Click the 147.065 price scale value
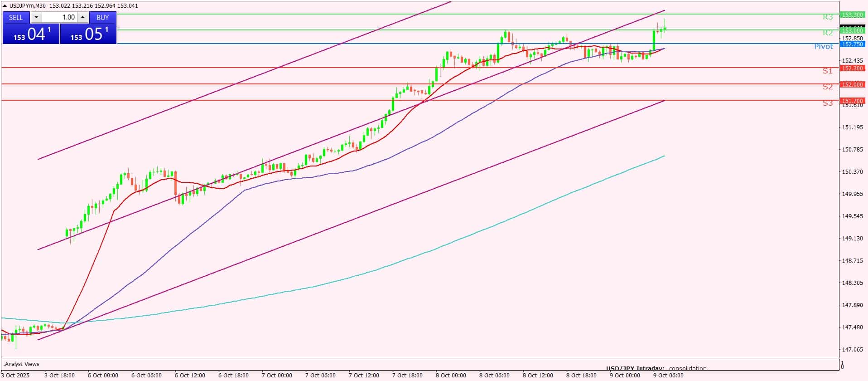The width and height of the screenshot is (868, 381). 852,350
